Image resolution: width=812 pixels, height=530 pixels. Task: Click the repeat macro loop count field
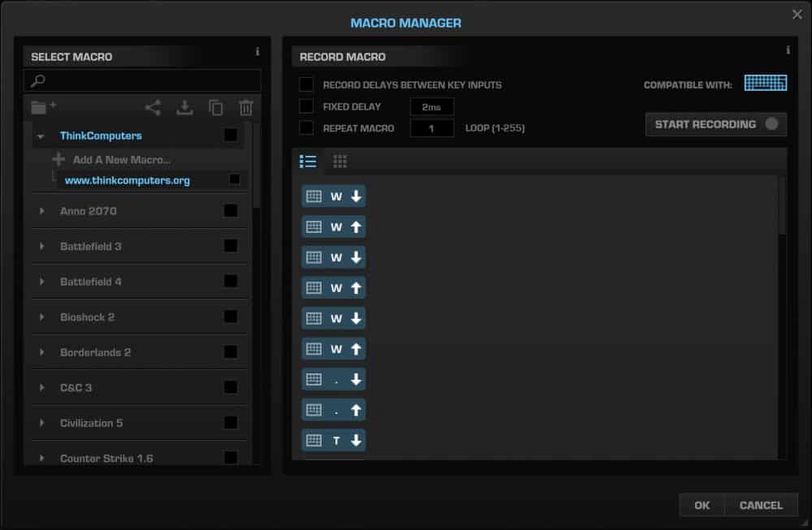[432, 128]
